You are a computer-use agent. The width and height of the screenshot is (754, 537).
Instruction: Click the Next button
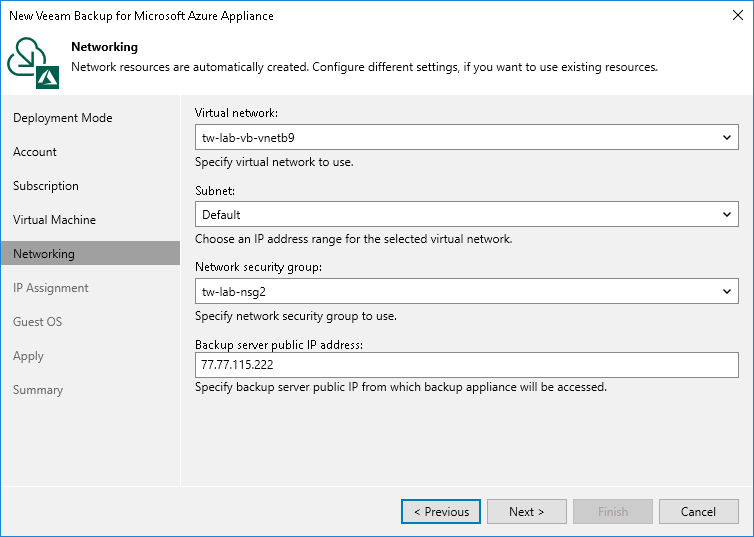click(x=526, y=512)
